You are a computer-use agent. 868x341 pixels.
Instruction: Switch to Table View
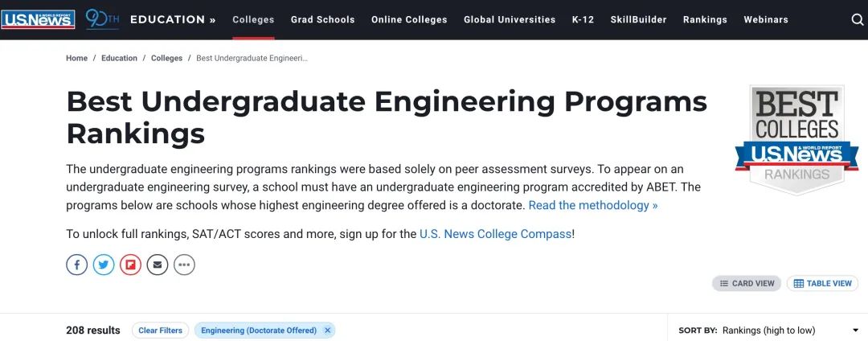tap(822, 283)
